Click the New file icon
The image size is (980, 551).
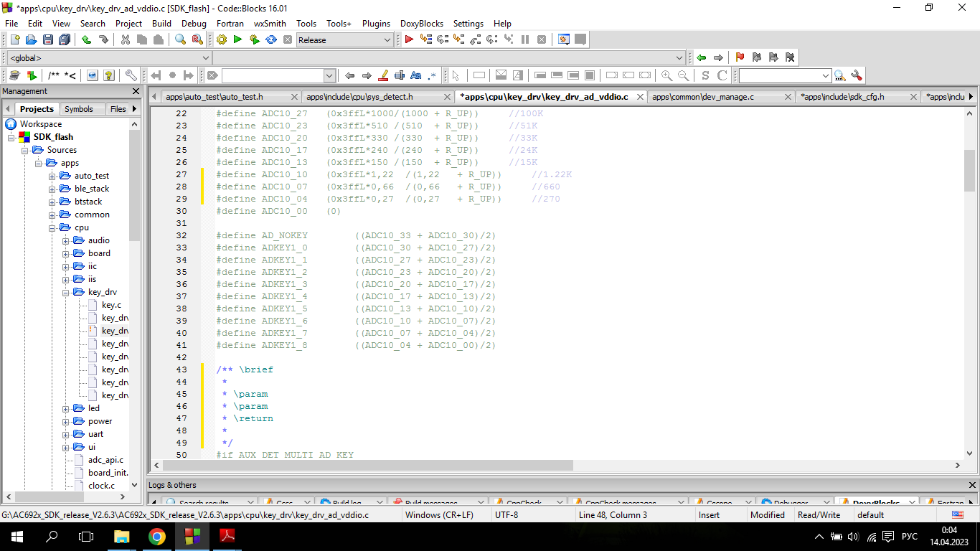pos(14,39)
